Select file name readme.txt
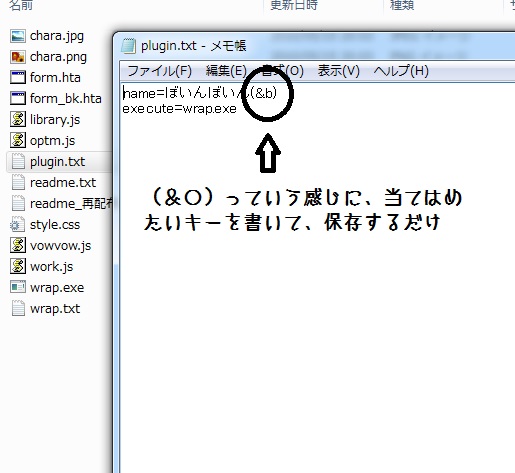The width and height of the screenshot is (515, 473). click(x=63, y=183)
